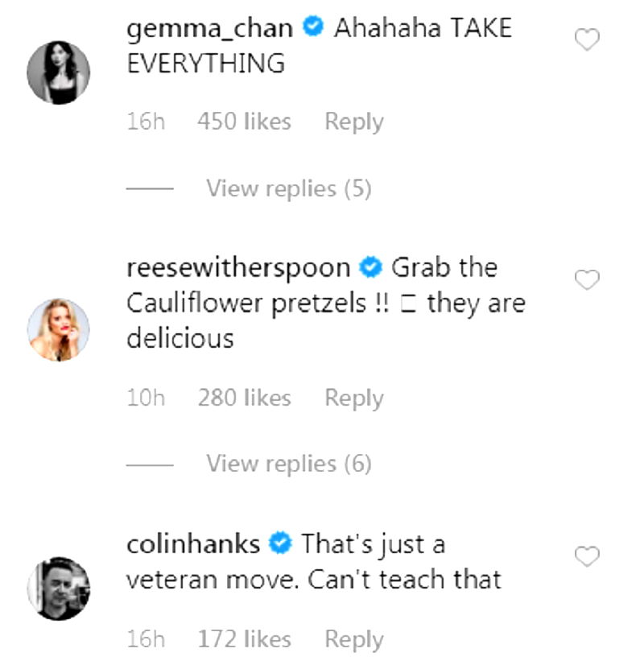Click reesewitherspoon's blue verified checkmark
Screen dimensions: 644x665
pos(370,267)
